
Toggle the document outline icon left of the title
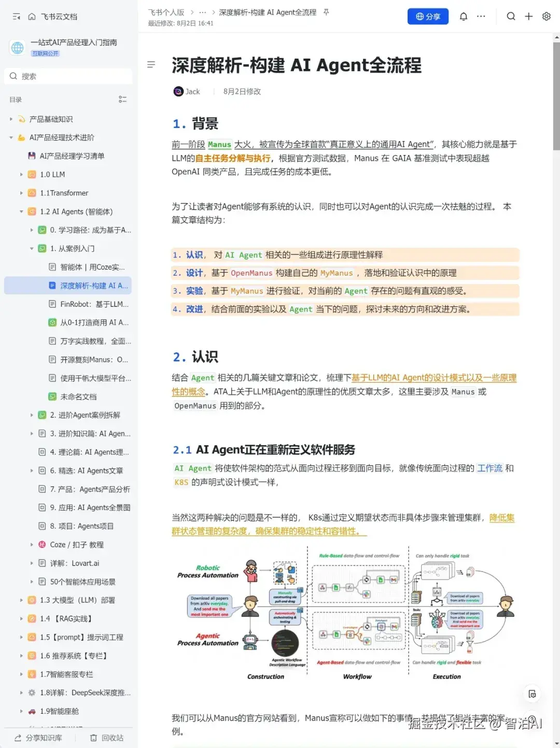(x=151, y=65)
